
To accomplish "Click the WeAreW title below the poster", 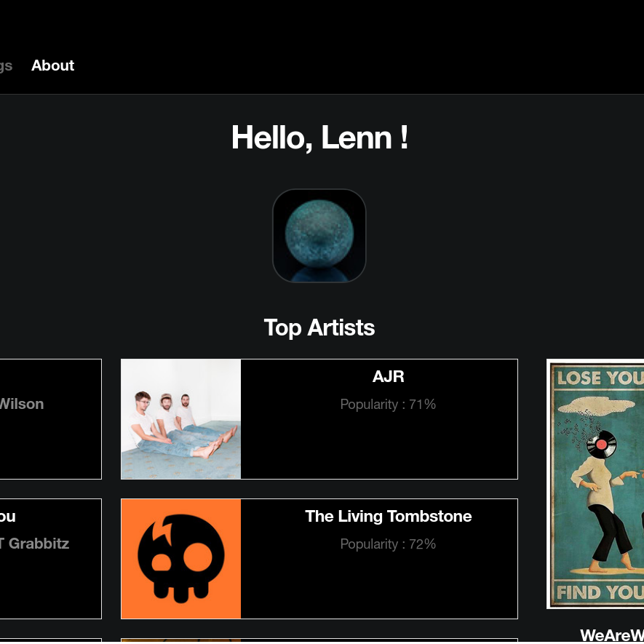I will (611, 635).
